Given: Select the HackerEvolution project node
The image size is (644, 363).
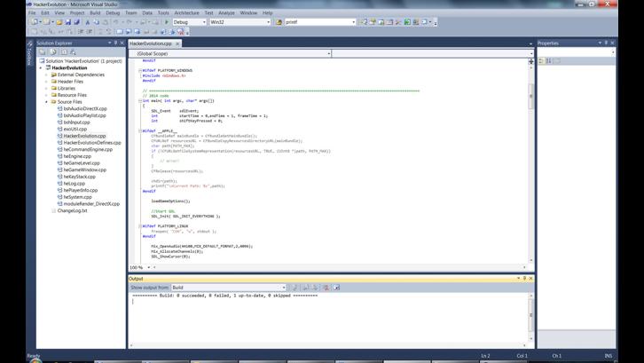Looking at the screenshot, I should pyautogui.click(x=69, y=67).
